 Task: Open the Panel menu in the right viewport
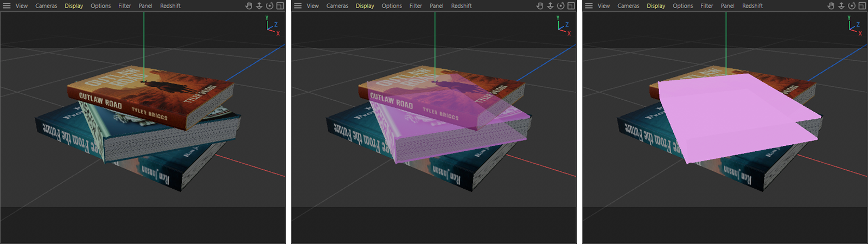tap(727, 6)
